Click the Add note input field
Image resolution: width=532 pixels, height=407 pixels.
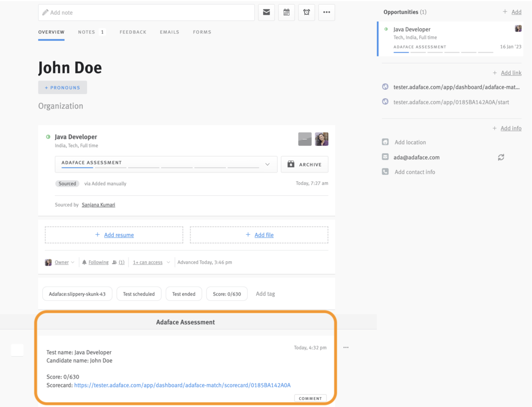coord(146,12)
